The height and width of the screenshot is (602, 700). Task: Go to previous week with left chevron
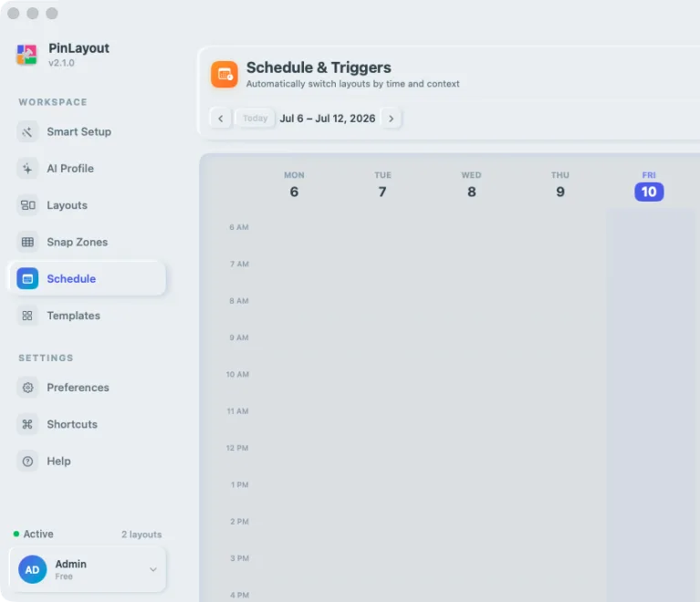pos(221,119)
